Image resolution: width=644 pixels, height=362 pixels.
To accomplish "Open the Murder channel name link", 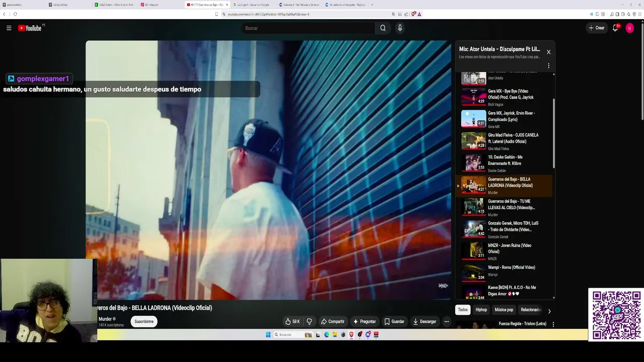I will pyautogui.click(x=105, y=319).
